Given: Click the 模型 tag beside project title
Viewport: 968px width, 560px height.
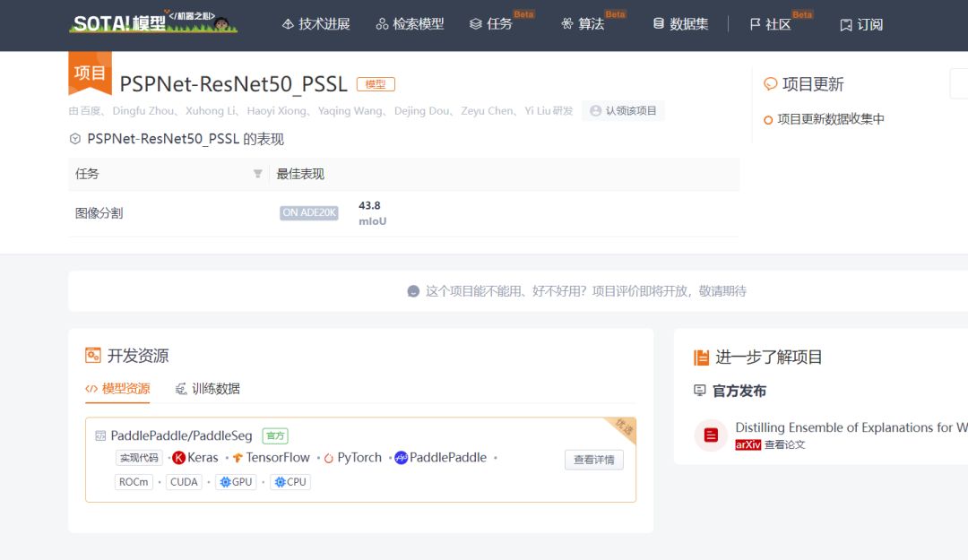Looking at the screenshot, I should pyautogui.click(x=376, y=84).
